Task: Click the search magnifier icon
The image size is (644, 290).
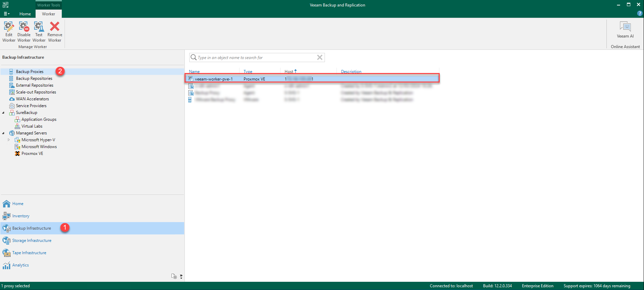Action: (x=193, y=57)
